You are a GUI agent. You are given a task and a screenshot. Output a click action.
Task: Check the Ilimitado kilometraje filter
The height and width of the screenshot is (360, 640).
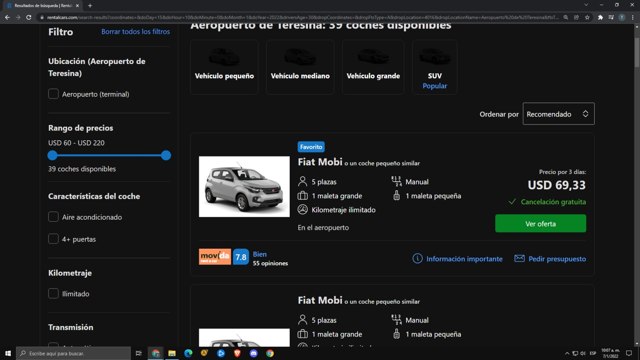pos(53,293)
